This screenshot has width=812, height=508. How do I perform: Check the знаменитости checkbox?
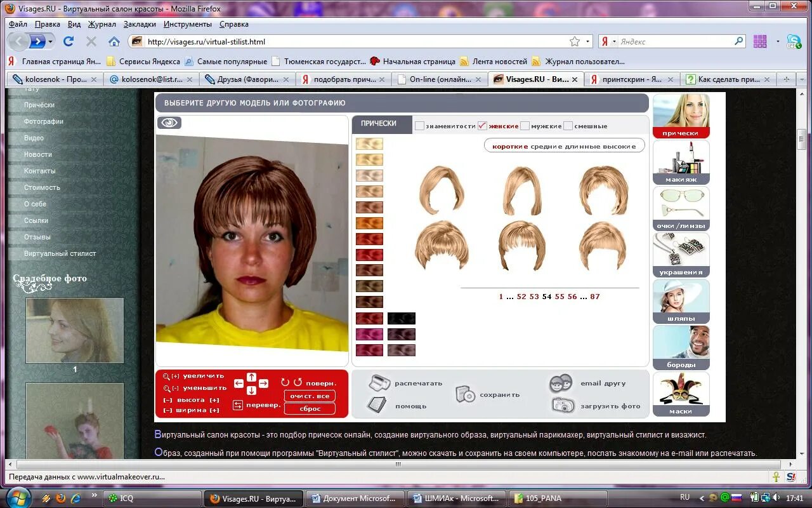click(419, 126)
